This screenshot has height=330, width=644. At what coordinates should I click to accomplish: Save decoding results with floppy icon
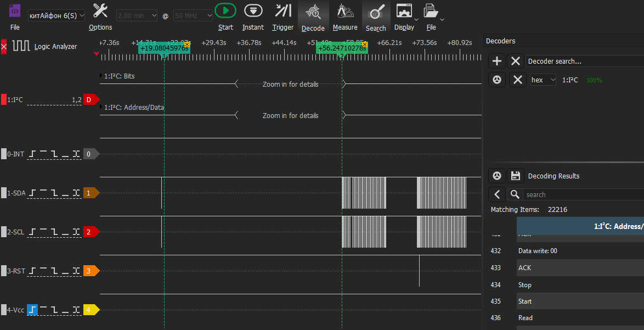[x=515, y=176]
